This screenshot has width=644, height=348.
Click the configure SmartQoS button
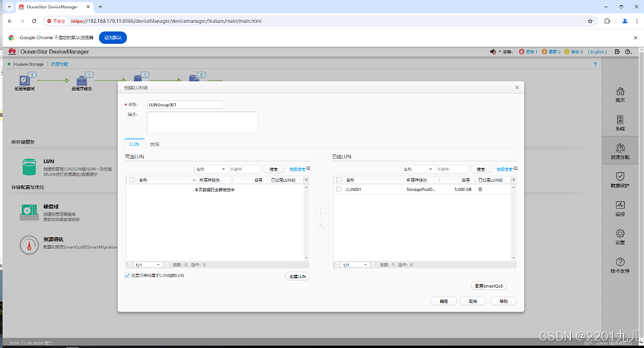tap(488, 286)
